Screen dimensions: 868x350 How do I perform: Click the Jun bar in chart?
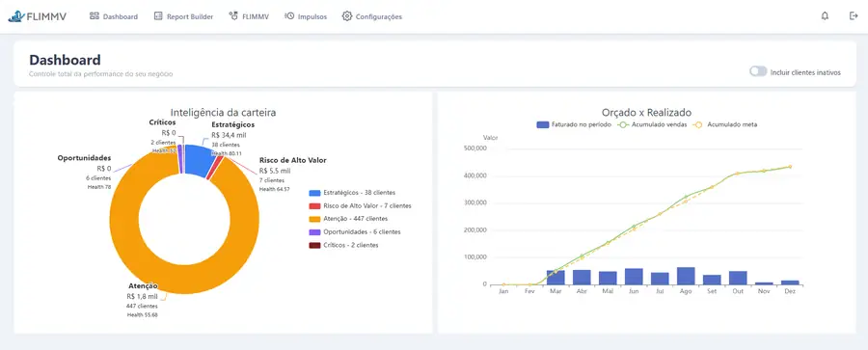tap(634, 277)
